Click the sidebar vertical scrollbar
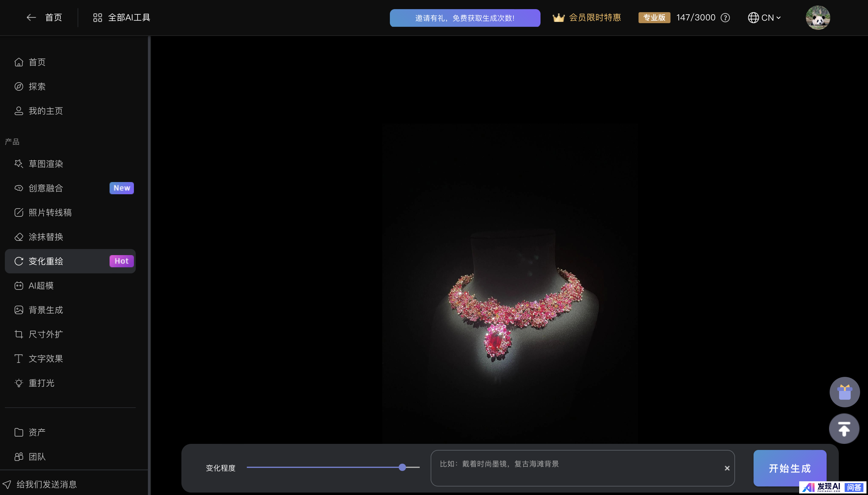The image size is (868, 495). (x=149, y=265)
